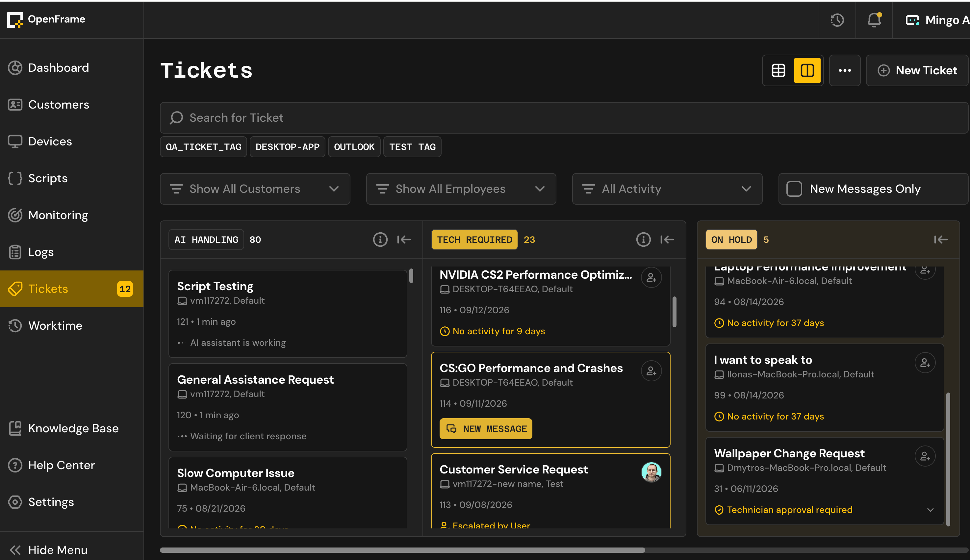Show info for AI HANDLING column
This screenshot has width=970, height=560.
coord(380,240)
